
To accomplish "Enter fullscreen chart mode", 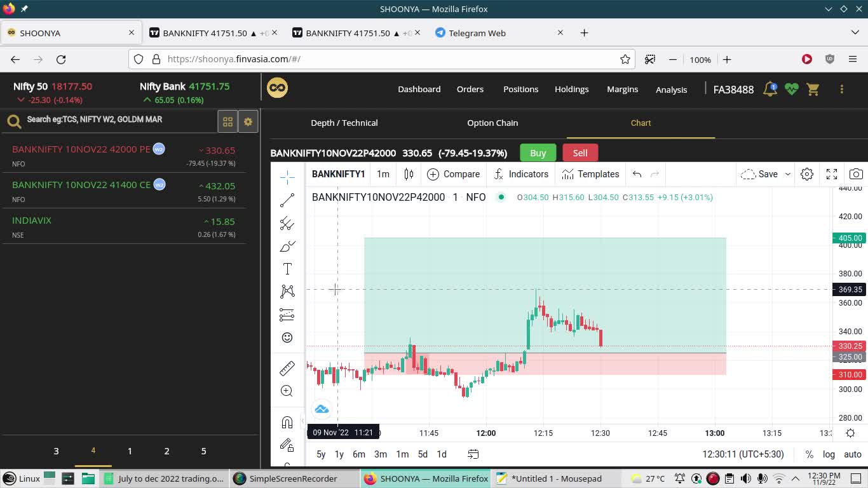I will tap(832, 174).
